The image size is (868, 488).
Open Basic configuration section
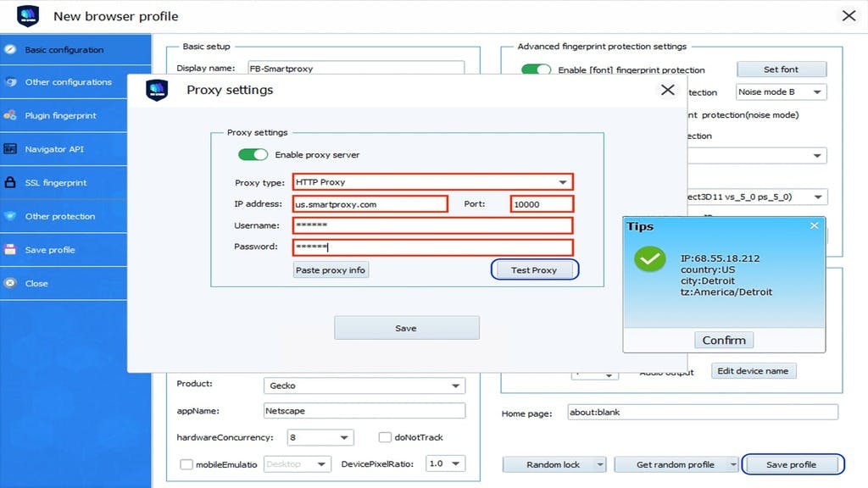[75, 50]
